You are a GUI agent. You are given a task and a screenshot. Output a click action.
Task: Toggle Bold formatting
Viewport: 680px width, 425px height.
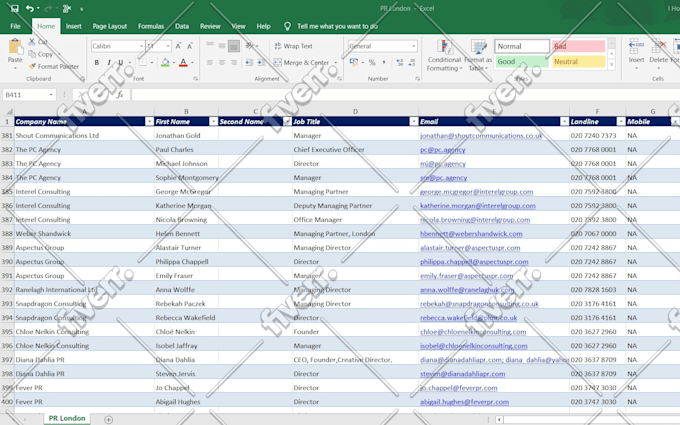[97, 62]
